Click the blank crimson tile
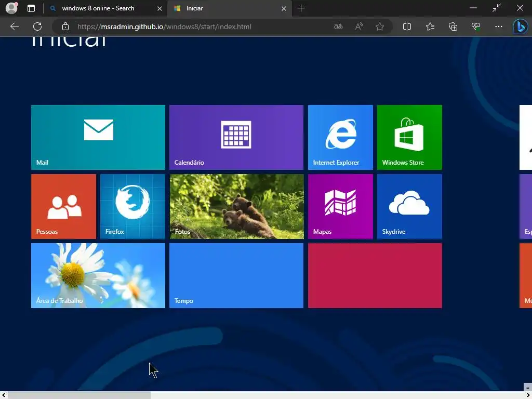Image resolution: width=532 pixels, height=399 pixels. tap(375, 275)
